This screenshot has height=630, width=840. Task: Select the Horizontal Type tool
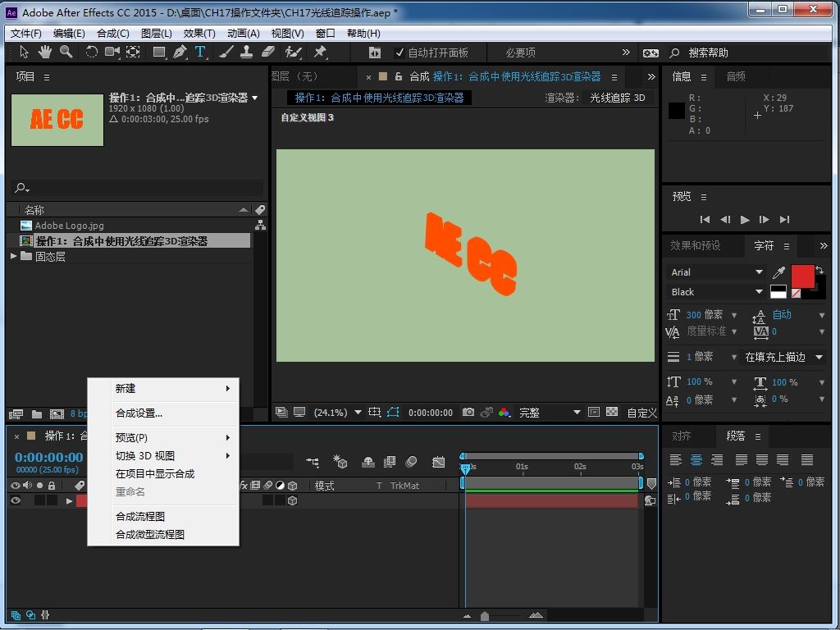click(x=200, y=52)
